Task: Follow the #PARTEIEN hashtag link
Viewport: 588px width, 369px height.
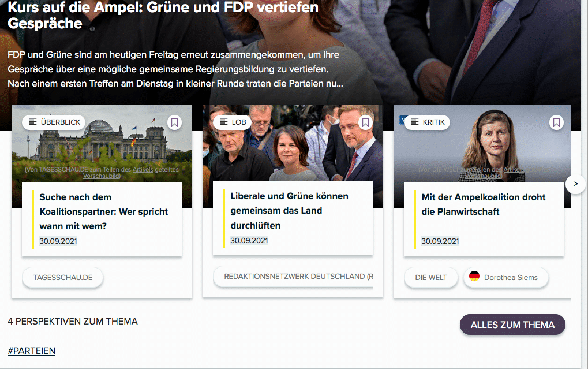Action: (x=32, y=351)
